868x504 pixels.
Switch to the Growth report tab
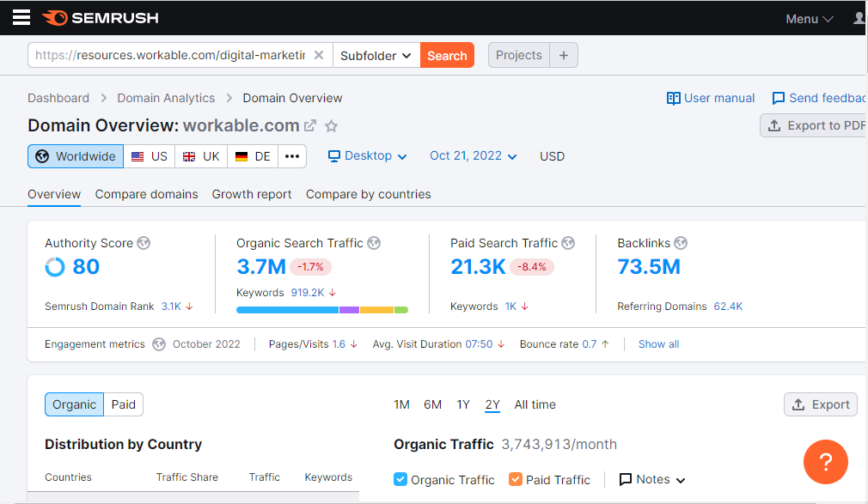[x=252, y=194]
